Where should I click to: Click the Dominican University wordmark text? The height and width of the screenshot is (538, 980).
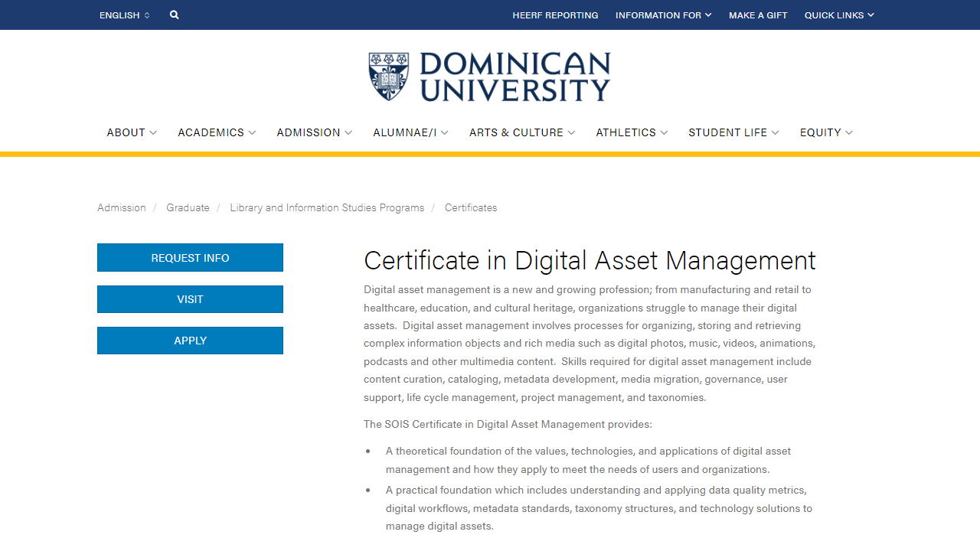coord(515,77)
